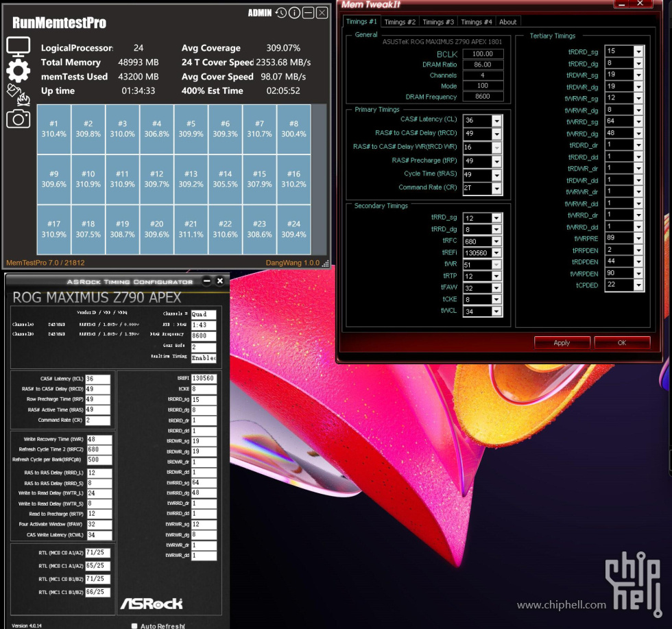Click the Apply button in MemTweakIt
The width and height of the screenshot is (672, 629).
pos(562,342)
